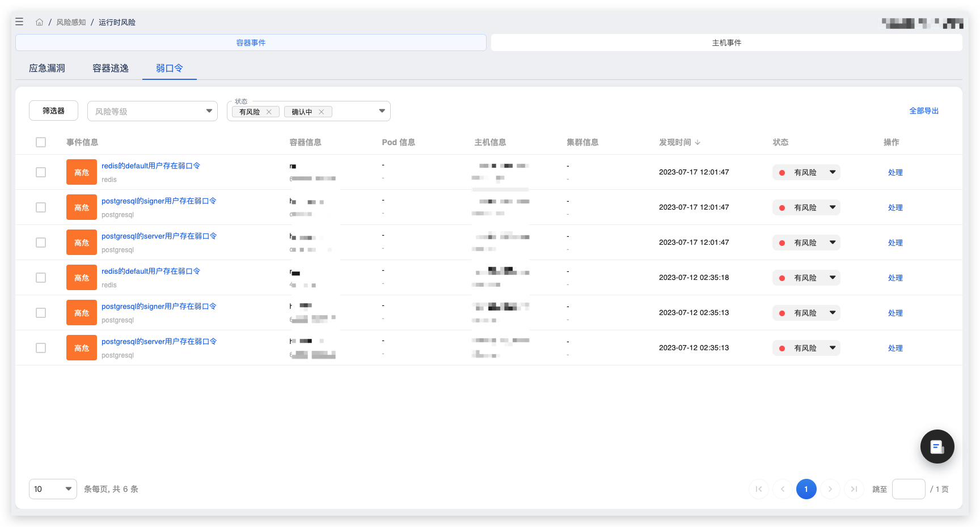Open the 应急漏洞 tab

click(47, 68)
